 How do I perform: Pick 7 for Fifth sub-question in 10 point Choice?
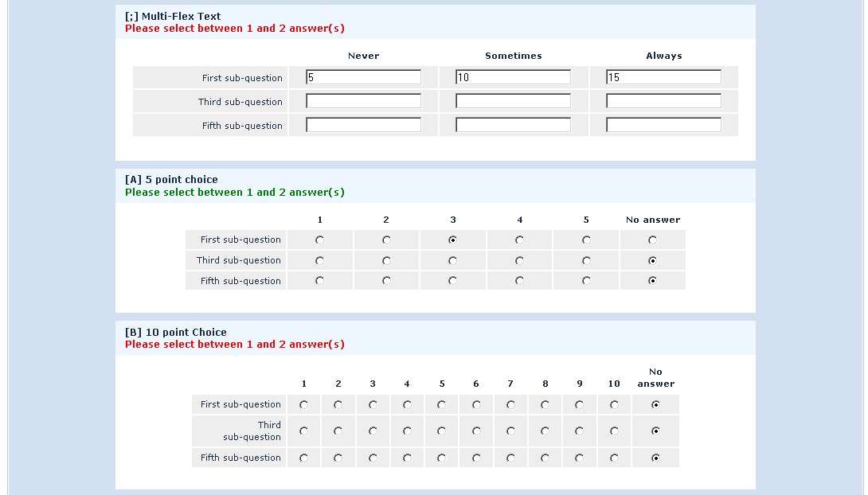(x=510, y=458)
